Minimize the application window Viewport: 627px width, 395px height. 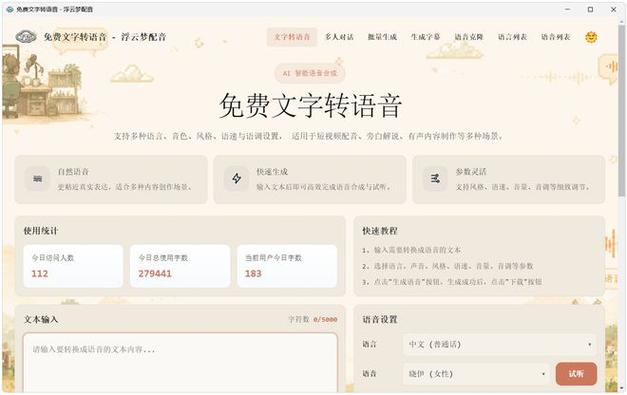point(567,9)
